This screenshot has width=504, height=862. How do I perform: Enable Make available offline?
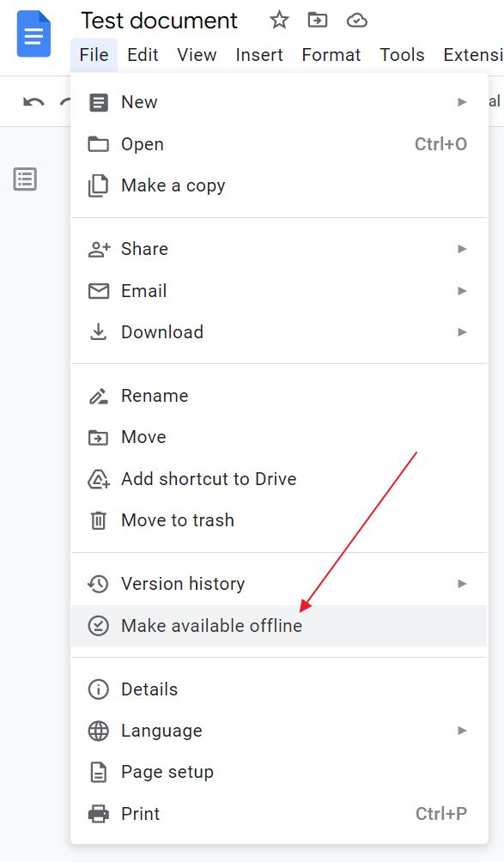(x=212, y=626)
